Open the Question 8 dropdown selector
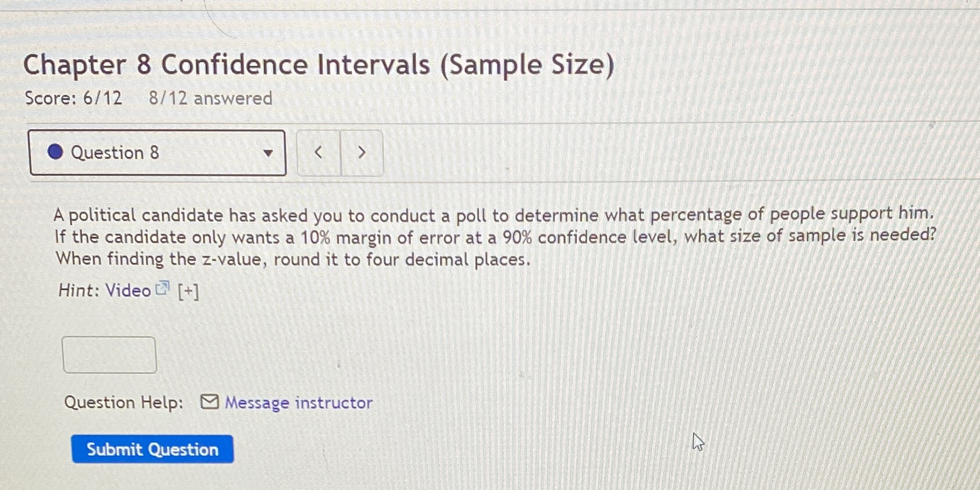The height and width of the screenshot is (490, 980). [x=157, y=152]
